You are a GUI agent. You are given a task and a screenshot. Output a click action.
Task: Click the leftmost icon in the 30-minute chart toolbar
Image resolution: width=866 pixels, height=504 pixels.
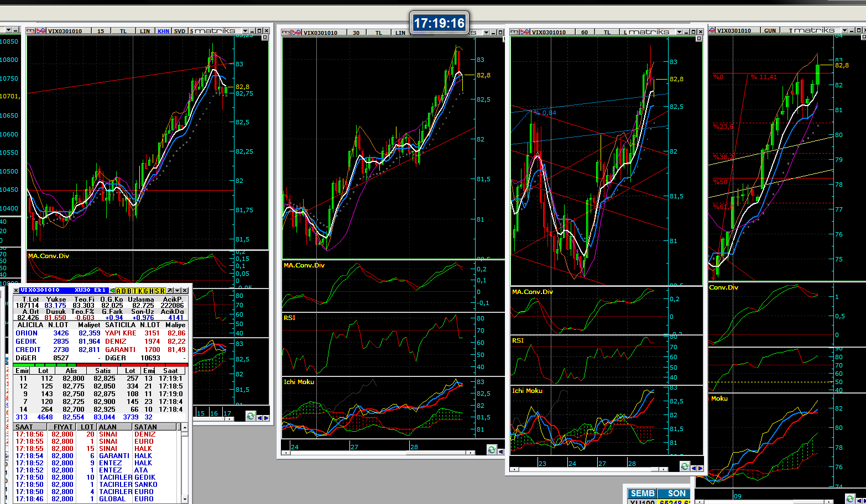pyautogui.click(x=286, y=33)
